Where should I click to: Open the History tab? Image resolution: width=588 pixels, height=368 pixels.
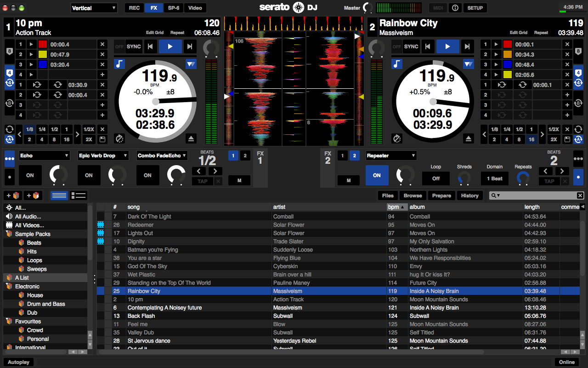pos(469,195)
